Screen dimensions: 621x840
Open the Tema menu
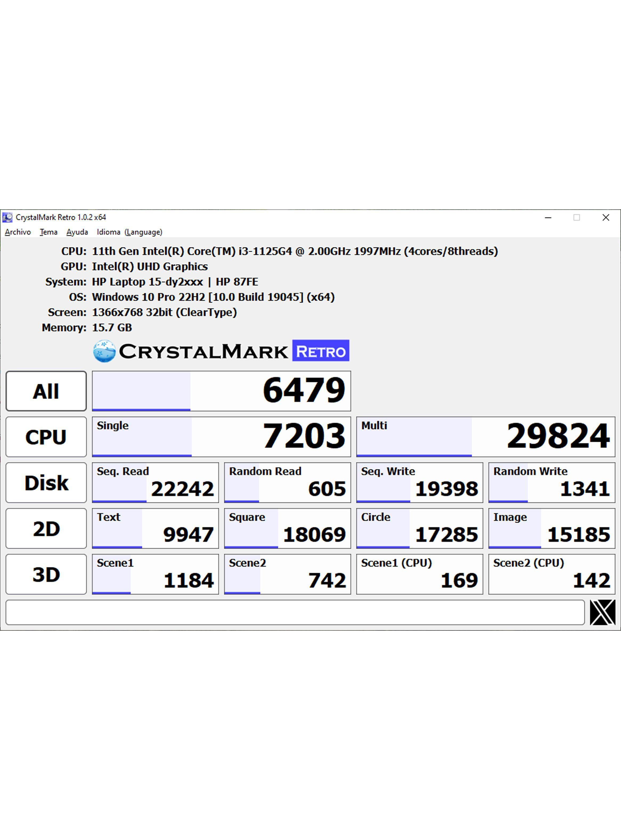48,232
